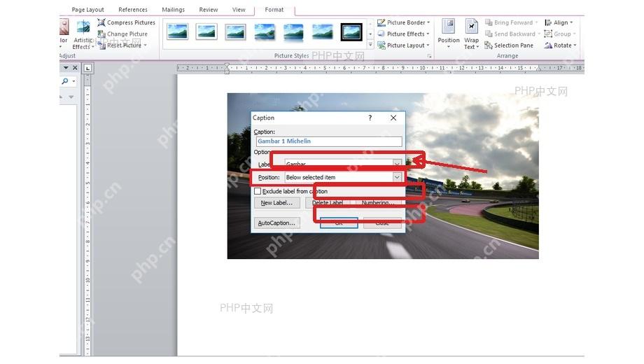Expand the Position dropdown in Caption dialog
Screen dimensions: 644x364
[397, 178]
